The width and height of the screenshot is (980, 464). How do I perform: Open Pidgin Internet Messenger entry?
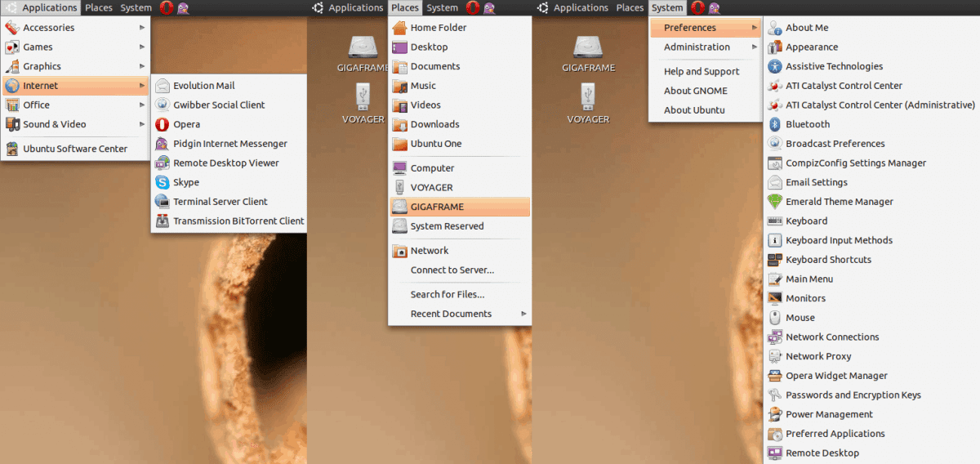point(229,144)
